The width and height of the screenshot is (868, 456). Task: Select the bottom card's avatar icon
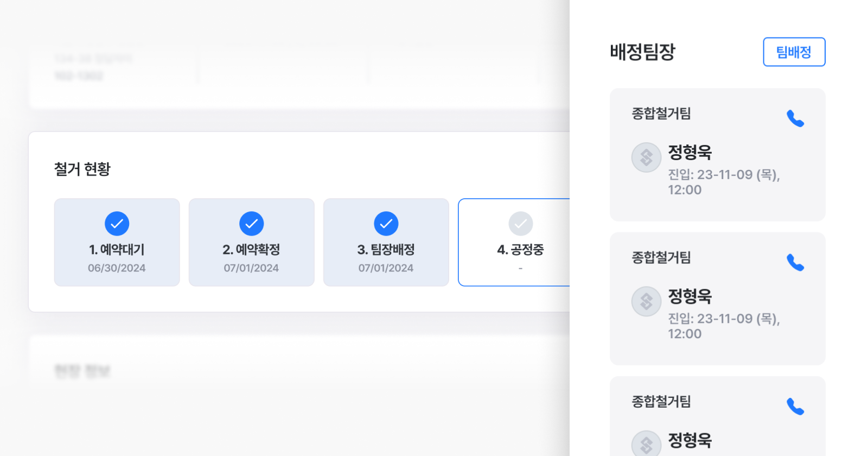(646, 444)
